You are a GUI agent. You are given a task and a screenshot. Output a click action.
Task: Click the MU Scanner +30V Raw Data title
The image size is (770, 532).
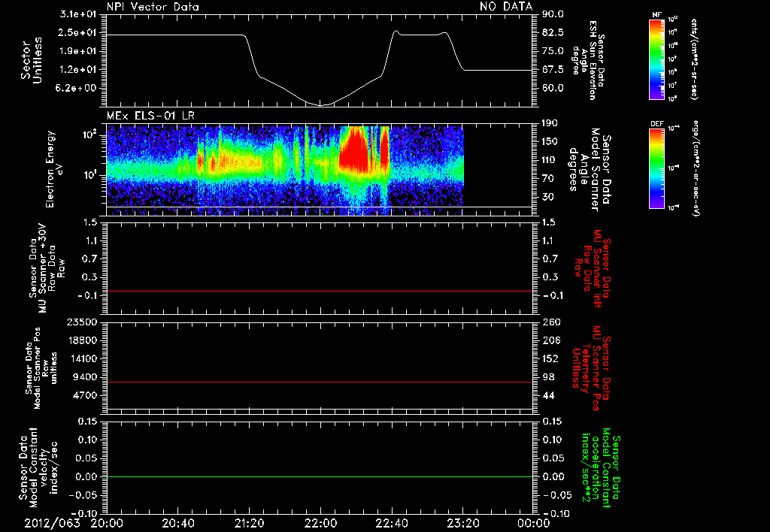coord(46,268)
